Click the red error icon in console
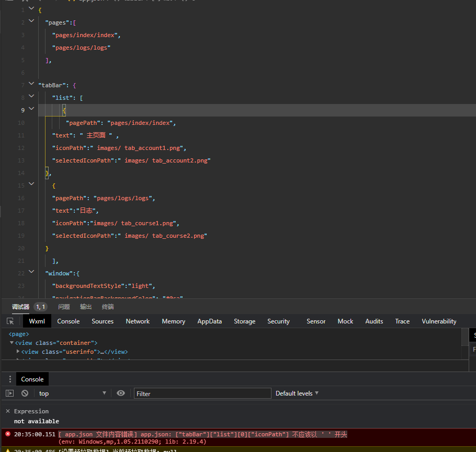This screenshot has height=452, width=476. [x=8, y=434]
